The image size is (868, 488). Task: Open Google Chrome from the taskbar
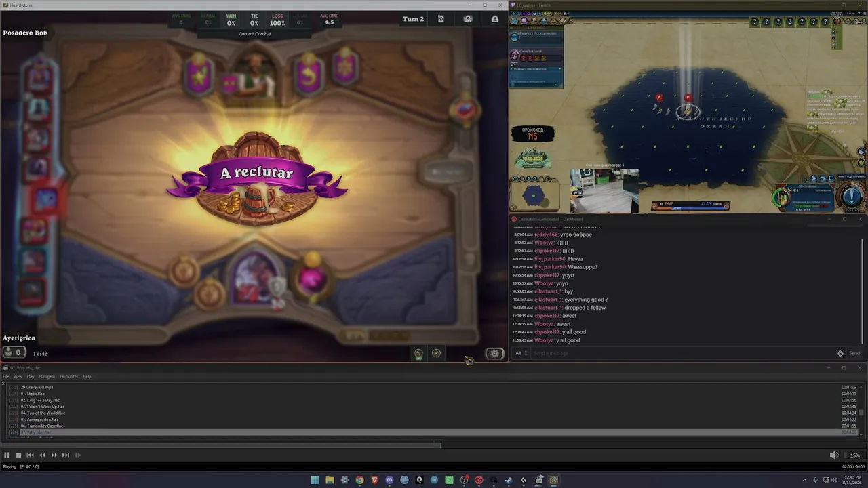pos(359,480)
